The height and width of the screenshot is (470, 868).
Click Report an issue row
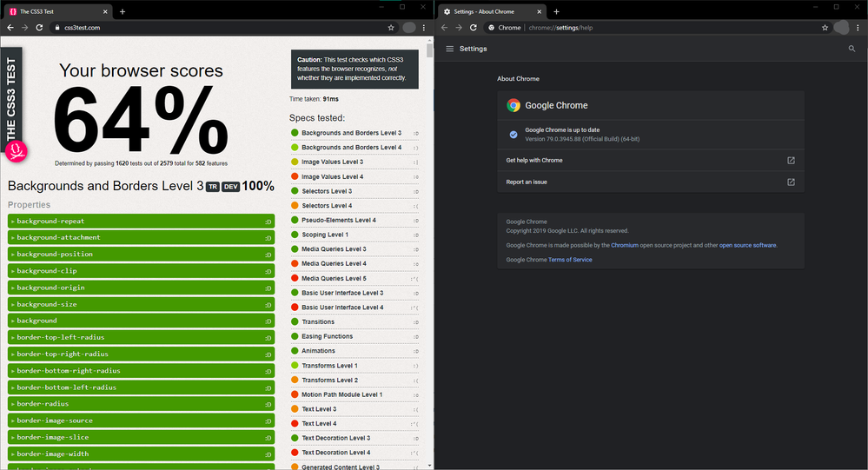pos(651,182)
